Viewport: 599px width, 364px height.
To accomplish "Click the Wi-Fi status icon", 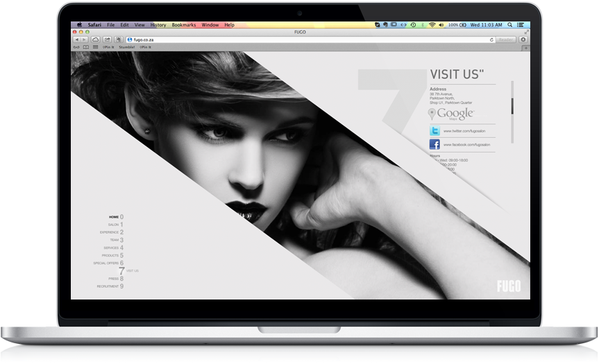I will point(432,25).
